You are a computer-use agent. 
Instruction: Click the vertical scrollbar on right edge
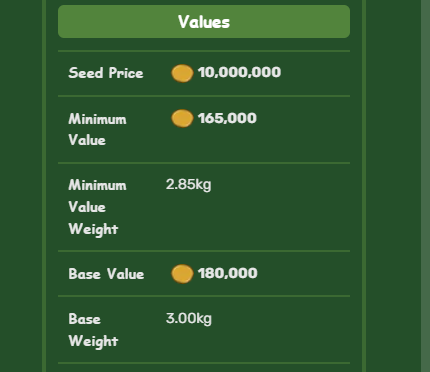(x=425, y=186)
